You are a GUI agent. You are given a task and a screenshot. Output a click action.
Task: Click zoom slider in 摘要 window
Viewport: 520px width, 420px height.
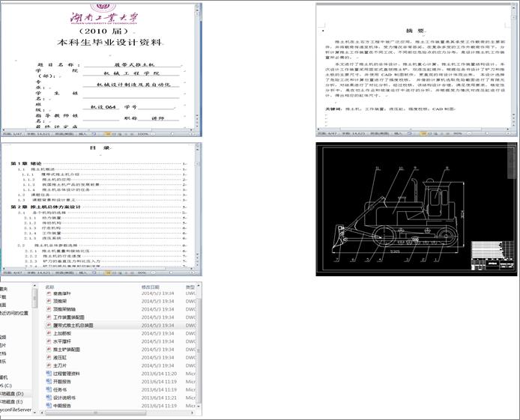click(x=487, y=134)
